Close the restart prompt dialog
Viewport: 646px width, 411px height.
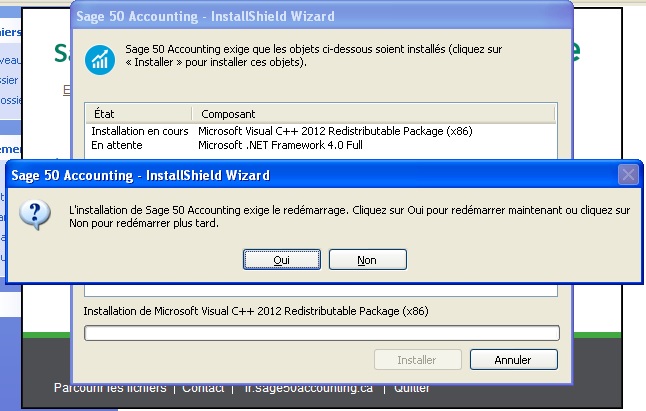pyautogui.click(x=628, y=175)
